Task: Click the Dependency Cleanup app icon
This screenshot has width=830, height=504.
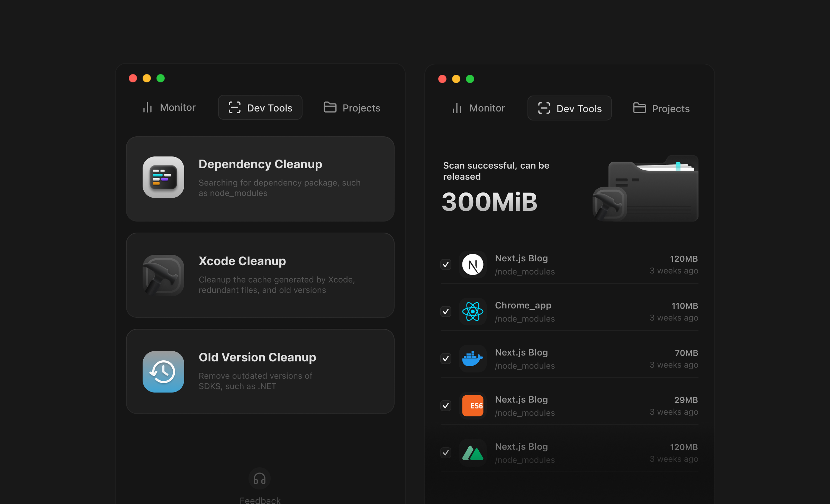Action: coord(163,177)
